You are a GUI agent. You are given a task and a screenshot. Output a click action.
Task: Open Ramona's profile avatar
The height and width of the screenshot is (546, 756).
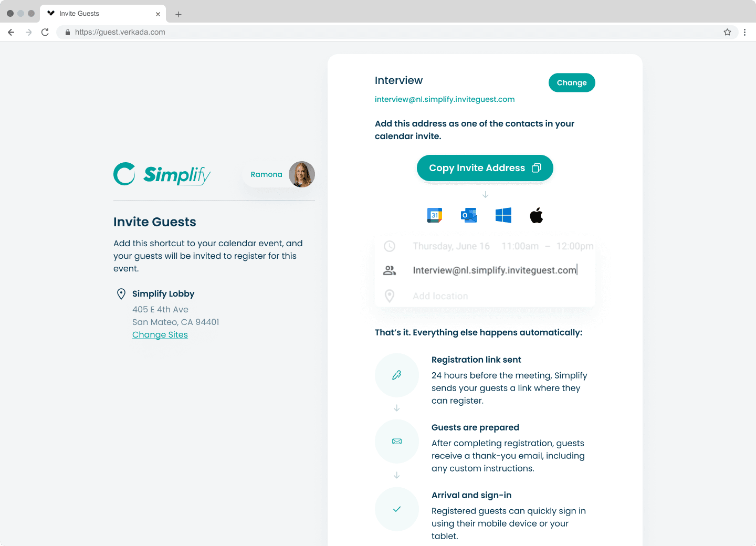tap(301, 174)
